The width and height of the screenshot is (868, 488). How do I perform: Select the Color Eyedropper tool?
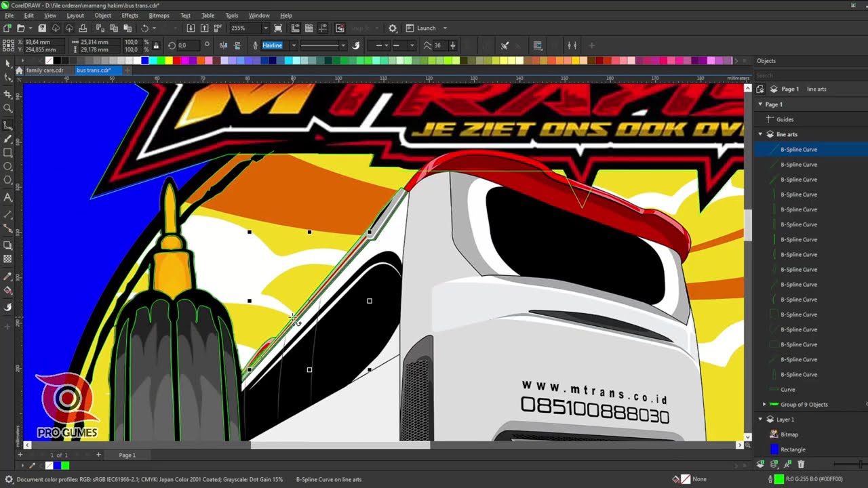pyautogui.click(x=8, y=277)
